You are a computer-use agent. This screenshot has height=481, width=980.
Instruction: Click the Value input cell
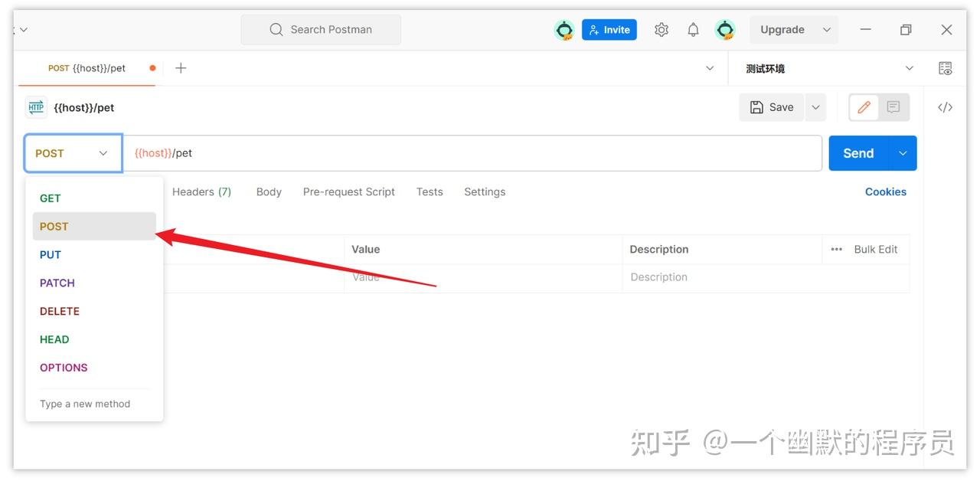[x=483, y=277]
